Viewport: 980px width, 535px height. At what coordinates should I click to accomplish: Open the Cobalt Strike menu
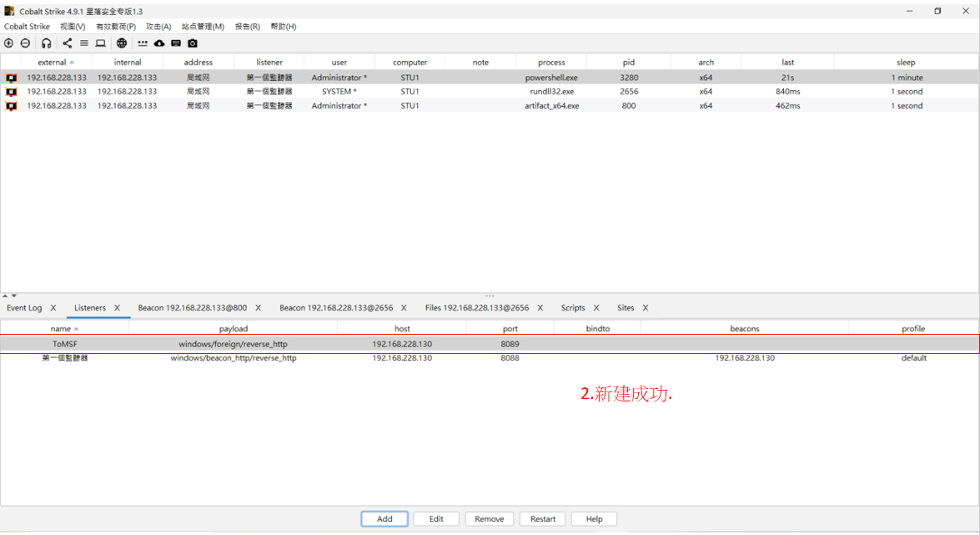[x=27, y=26]
